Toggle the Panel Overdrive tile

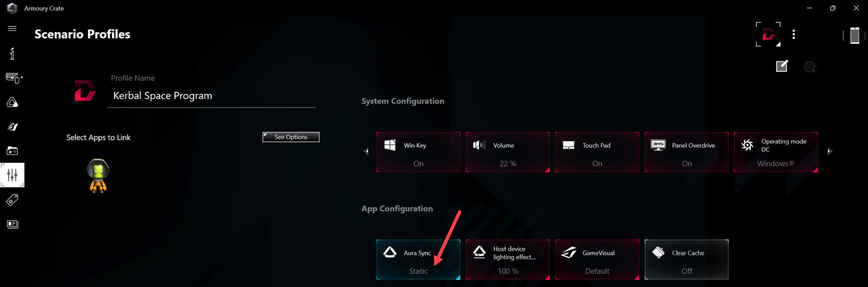[x=686, y=152]
